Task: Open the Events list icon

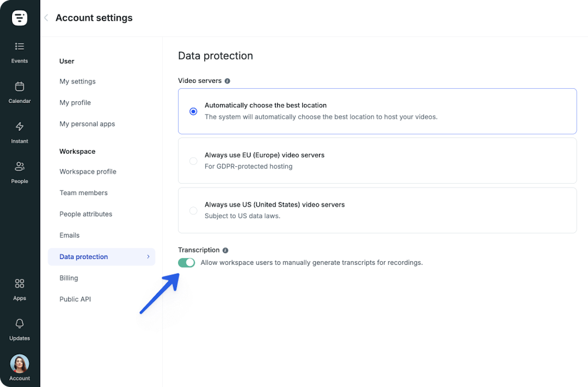Action: (20, 46)
